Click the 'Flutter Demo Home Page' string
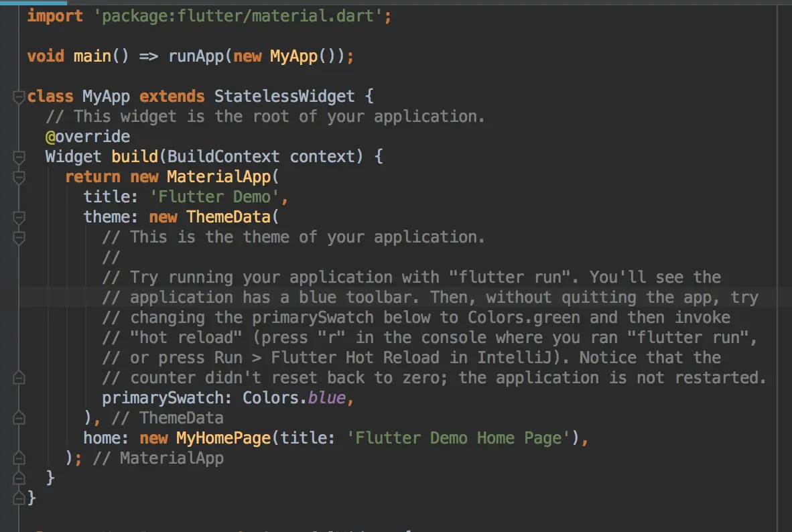 (458, 438)
